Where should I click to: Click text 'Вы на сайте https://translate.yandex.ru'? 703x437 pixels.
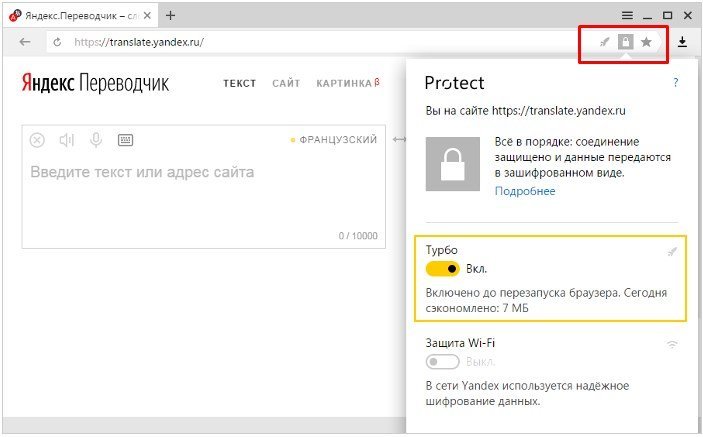[525, 111]
